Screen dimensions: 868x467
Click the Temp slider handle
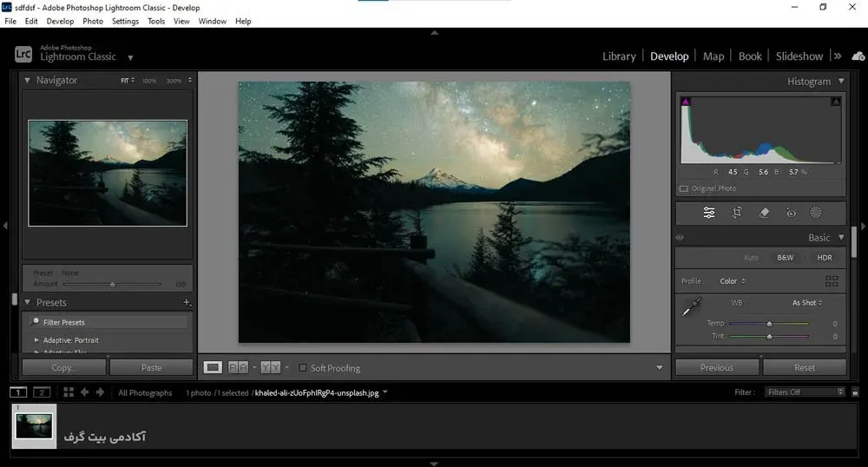click(769, 323)
